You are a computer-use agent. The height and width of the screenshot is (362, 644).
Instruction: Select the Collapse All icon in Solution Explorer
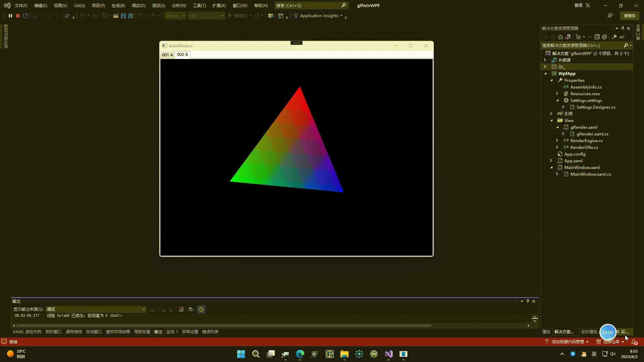coord(597,37)
